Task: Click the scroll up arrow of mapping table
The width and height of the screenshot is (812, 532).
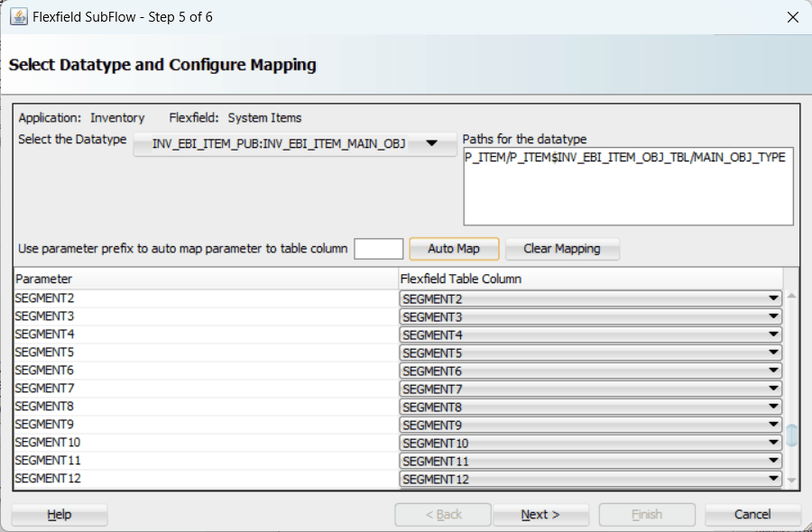Action: tap(792, 296)
